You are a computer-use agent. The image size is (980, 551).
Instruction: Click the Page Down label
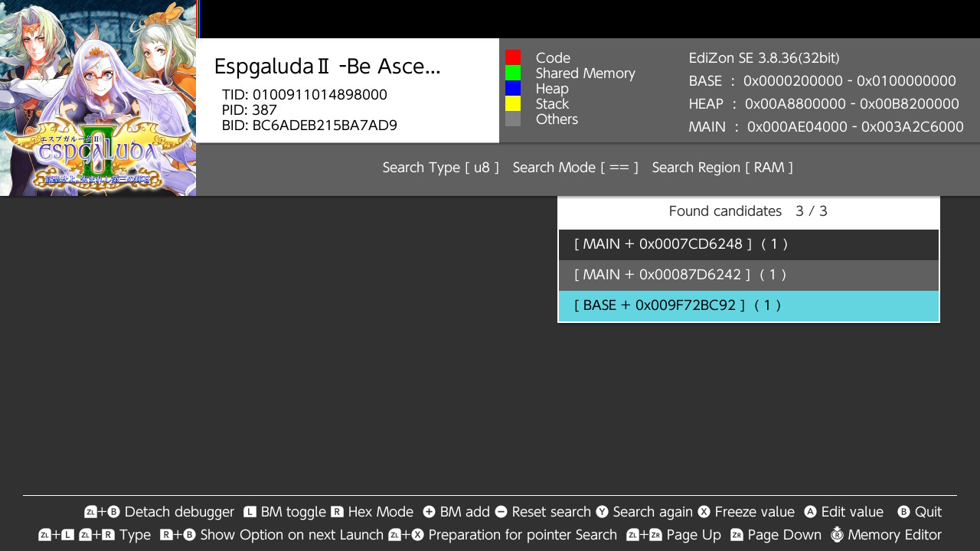(x=786, y=535)
